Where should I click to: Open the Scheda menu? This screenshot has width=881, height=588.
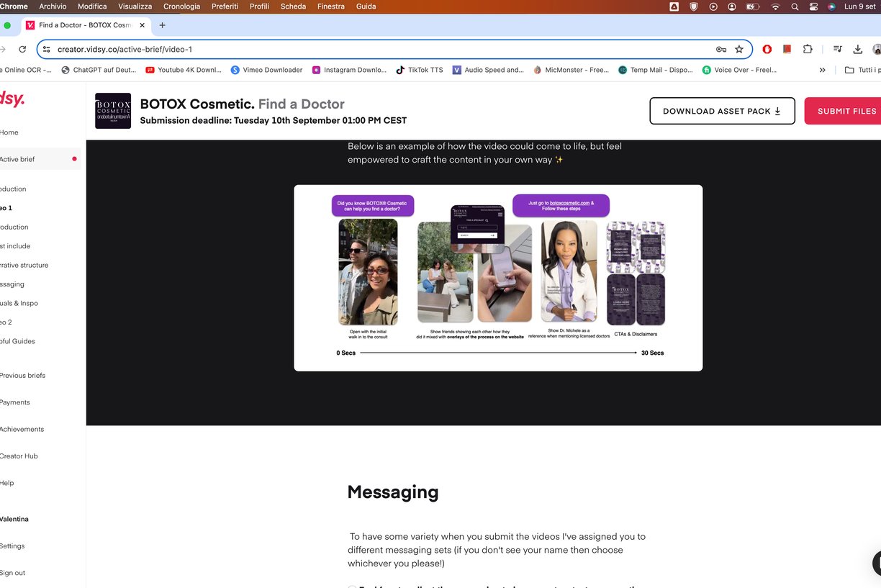point(293,6)
